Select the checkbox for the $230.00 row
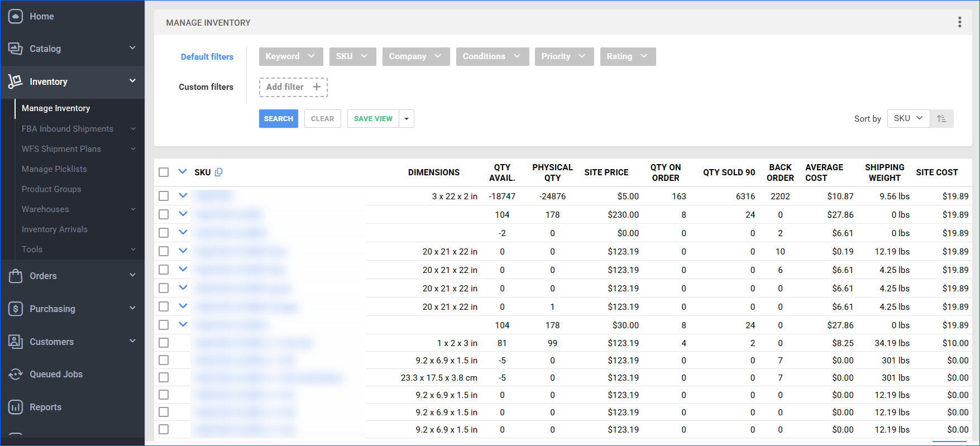 pos(164,214)
